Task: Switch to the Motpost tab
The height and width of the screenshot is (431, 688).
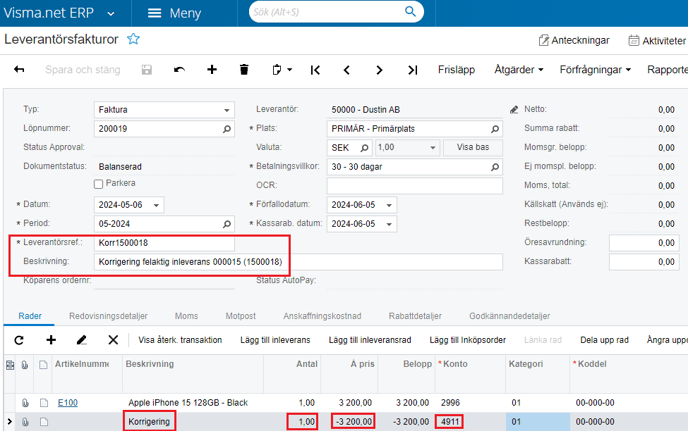Action: click(240, 316)
